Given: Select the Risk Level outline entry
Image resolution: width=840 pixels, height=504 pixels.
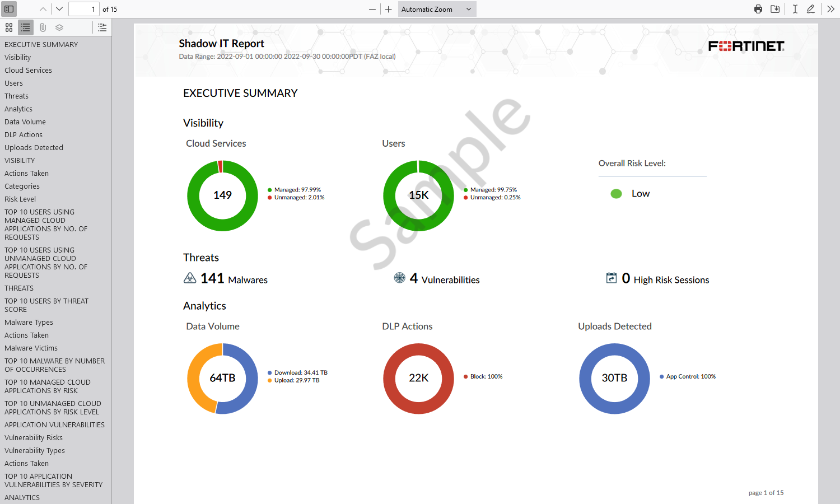Looking at the screenshot, I should coord(20,199).
